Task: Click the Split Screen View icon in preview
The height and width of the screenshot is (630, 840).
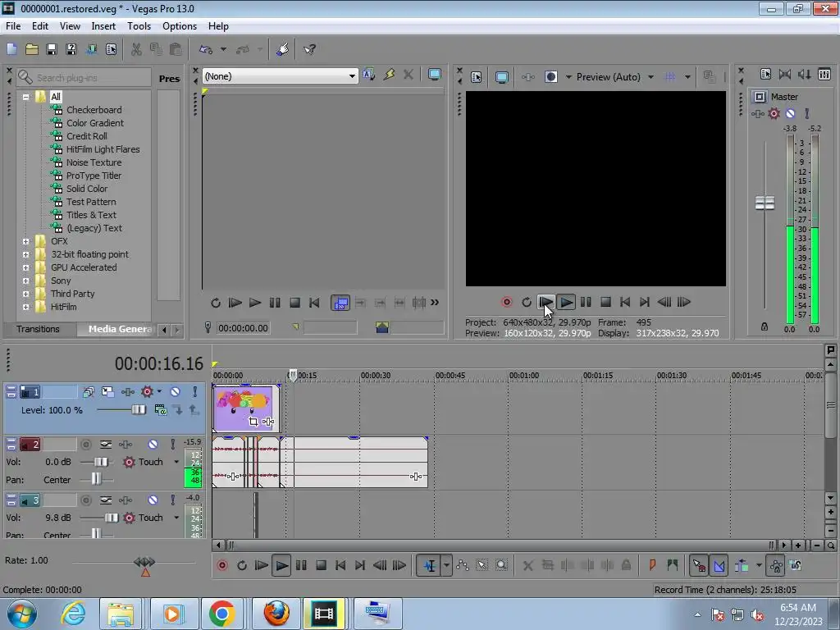Action: tap(550, 76)
